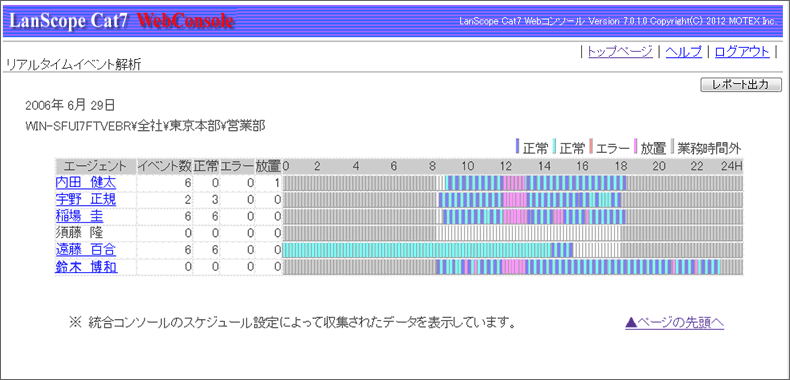Open 遠藤 百合 agent link
Image resolution: width=790 pixels, height=380 pixels.
86,250
